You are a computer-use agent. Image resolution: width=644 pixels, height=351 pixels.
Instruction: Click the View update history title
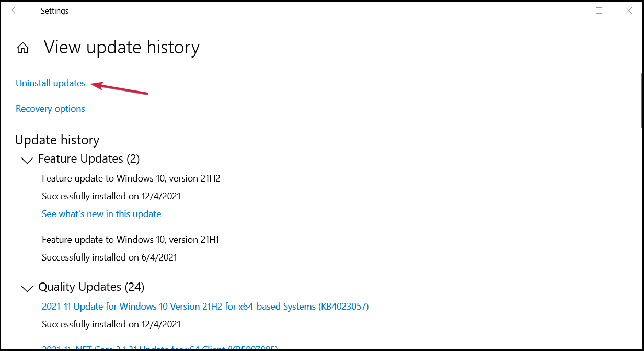[x=122, y=48]
